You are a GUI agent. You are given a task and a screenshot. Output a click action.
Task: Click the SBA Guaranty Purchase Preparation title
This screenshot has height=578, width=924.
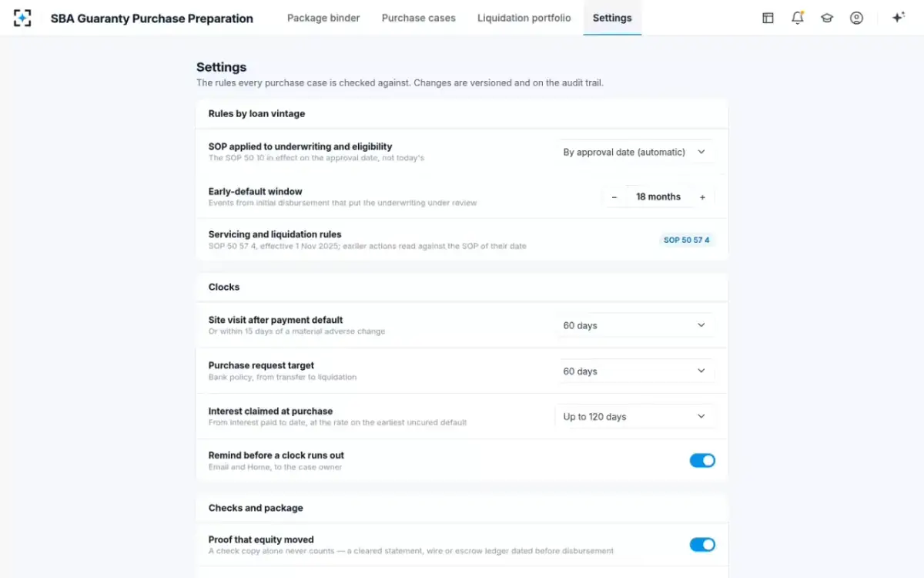click(x=152, y=18)
